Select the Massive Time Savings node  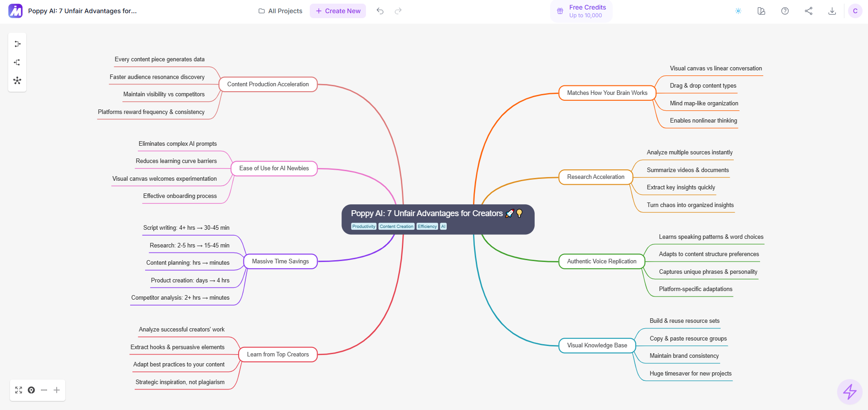coord(280,262)
